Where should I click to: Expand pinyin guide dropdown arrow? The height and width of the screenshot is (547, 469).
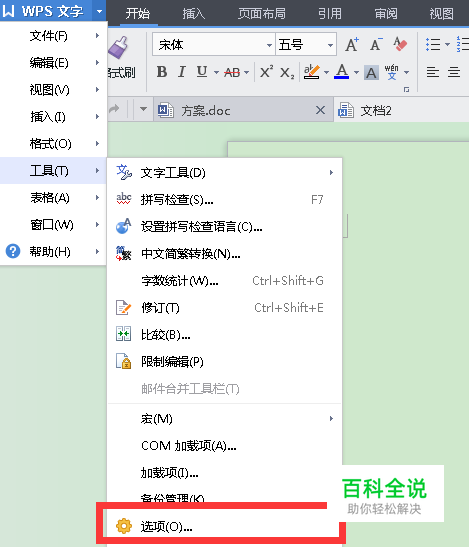(407, 73)
